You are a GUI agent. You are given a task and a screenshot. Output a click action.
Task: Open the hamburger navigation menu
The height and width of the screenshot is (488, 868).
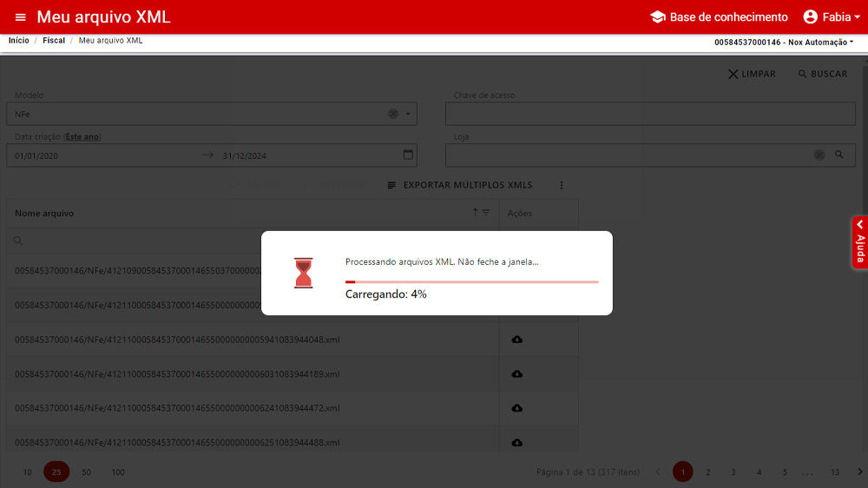[21, 17]
